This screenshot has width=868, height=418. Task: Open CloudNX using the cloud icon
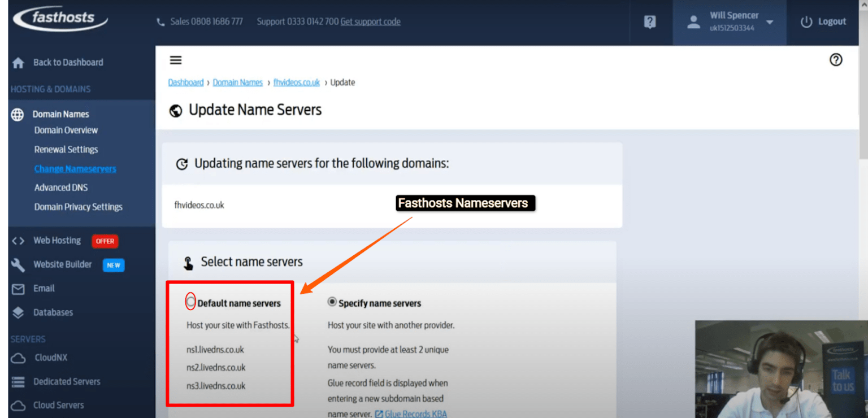coord(18,358)
